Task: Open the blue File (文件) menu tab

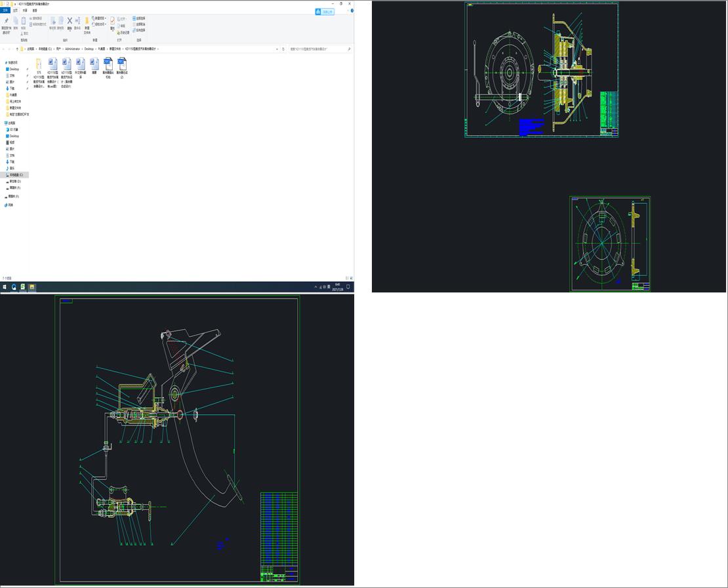Action: [5, 10]
